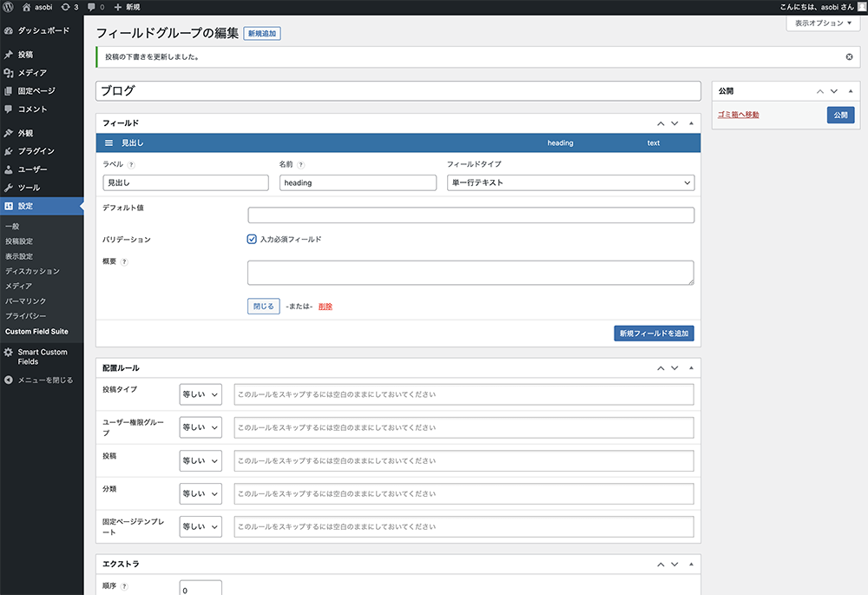The image size is (868, 595).
Task: Click the blue 公開 button
Action: pyautogui.click(x=839, y=115)
